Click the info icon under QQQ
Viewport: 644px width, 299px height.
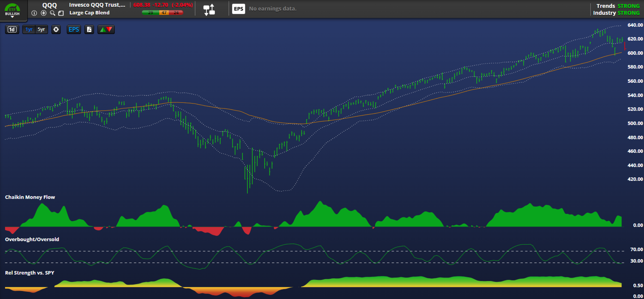(x=34, y=13)
